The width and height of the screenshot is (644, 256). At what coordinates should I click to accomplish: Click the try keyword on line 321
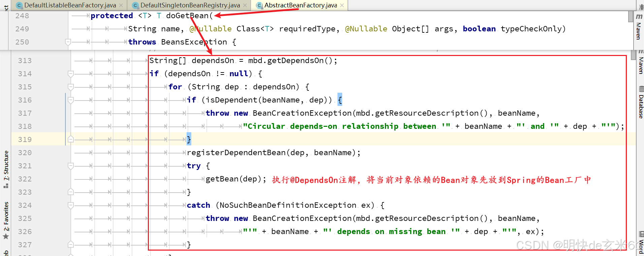(194, 166)
